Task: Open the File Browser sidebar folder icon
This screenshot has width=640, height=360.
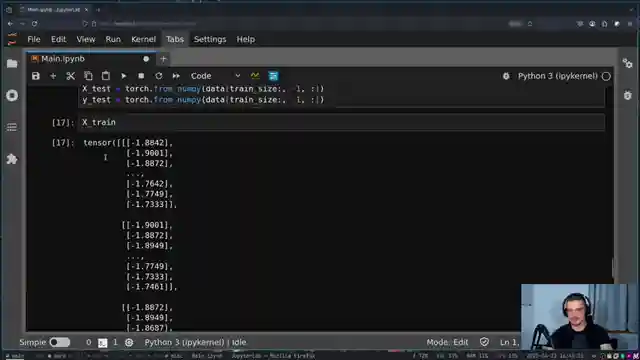Action: [12, 64]
